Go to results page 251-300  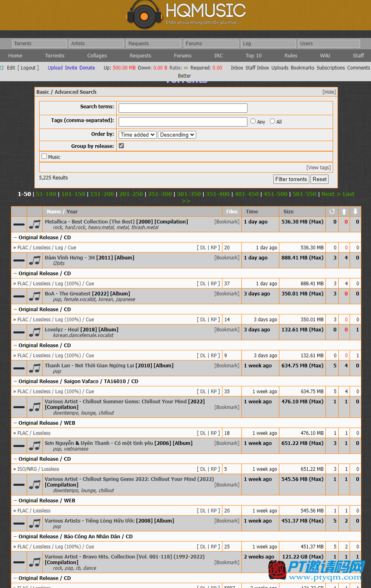tap(160, 194)
